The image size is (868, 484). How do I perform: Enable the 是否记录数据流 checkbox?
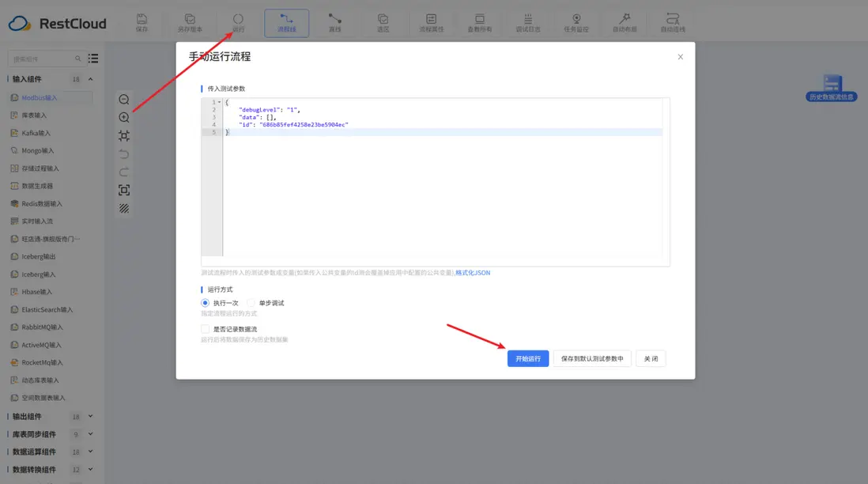[x=205, y=329]
